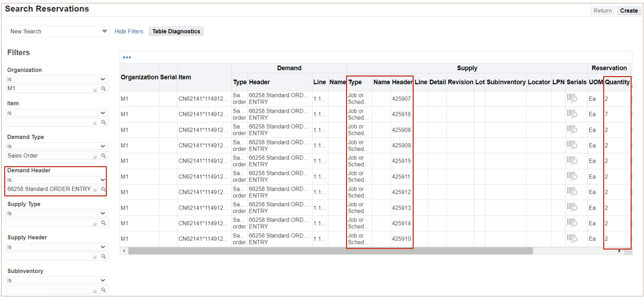Viewport: 644px width, 297px height.
Task: Click search magnifier for Supply Type filter
Action: point(104,223)
